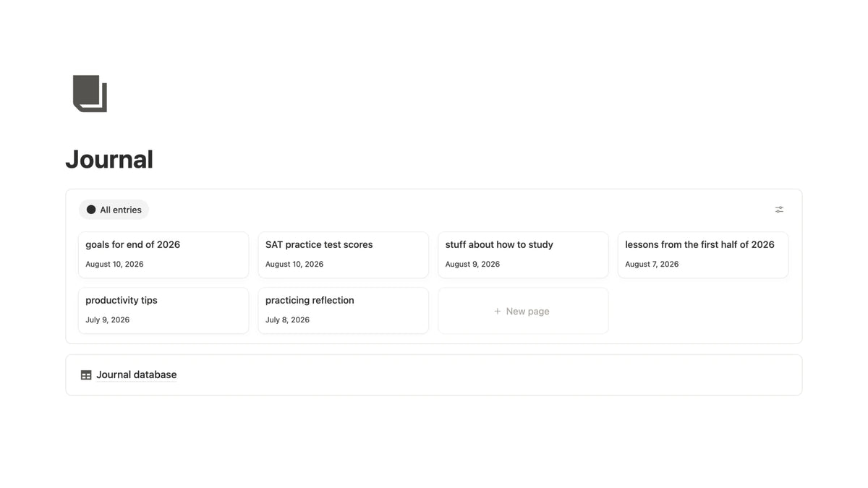Open lessons from the first half of 2026
The height and width of the screenshot is (488, 868).
tap(703, 254)
